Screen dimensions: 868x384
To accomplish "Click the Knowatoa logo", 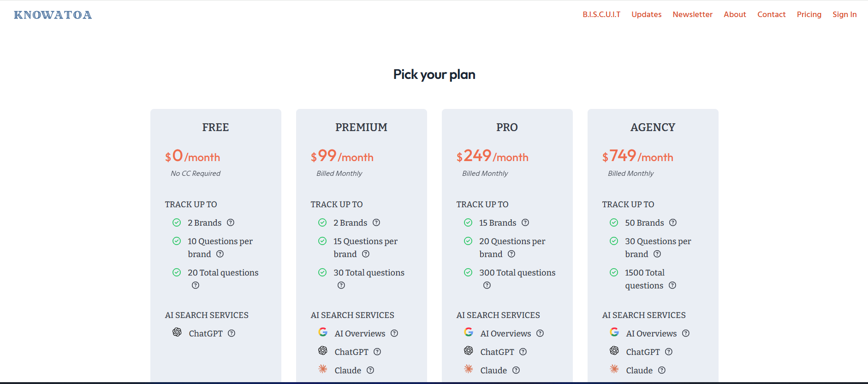I will coord(52,14).
